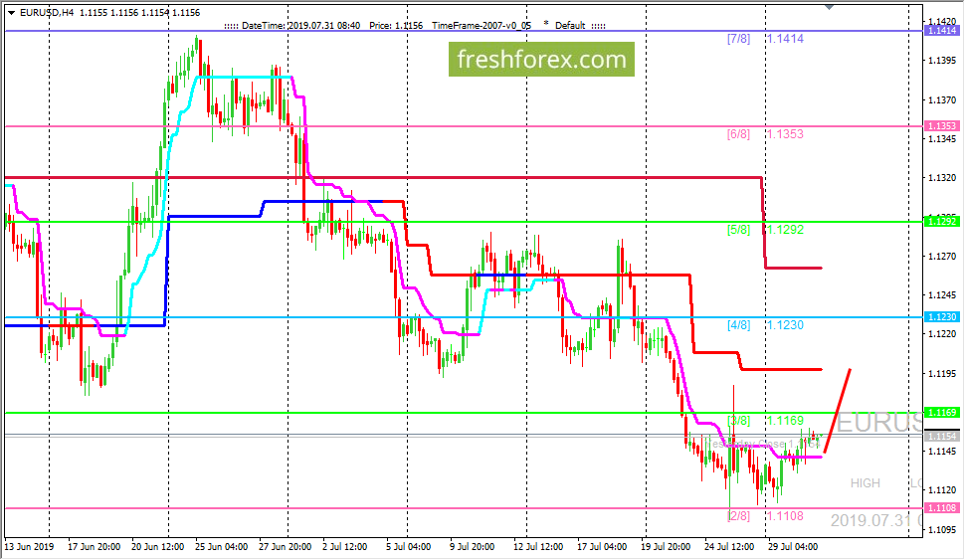Click the 1.1095 price scale label
965x560 pixels.
click(x=942, y=530)
